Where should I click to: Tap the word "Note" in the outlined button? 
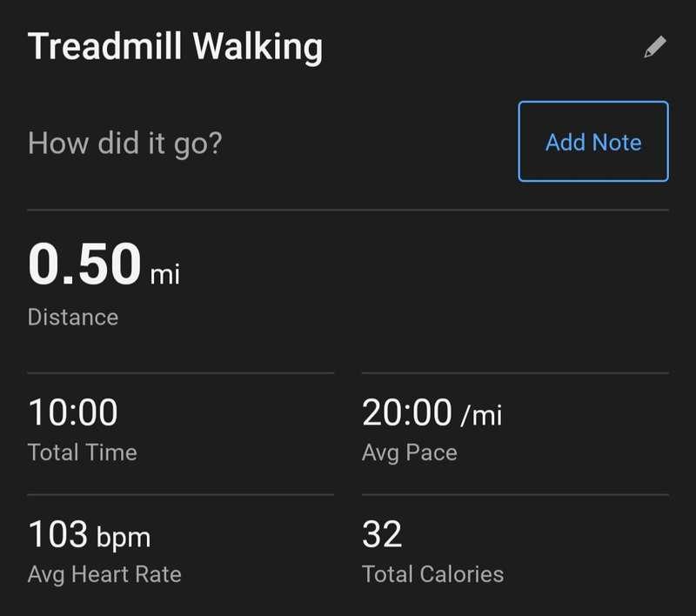(x=617, y=142)
